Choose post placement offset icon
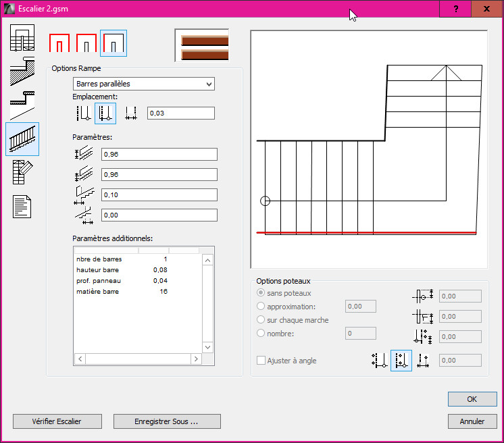 click(x=423, y=361)
